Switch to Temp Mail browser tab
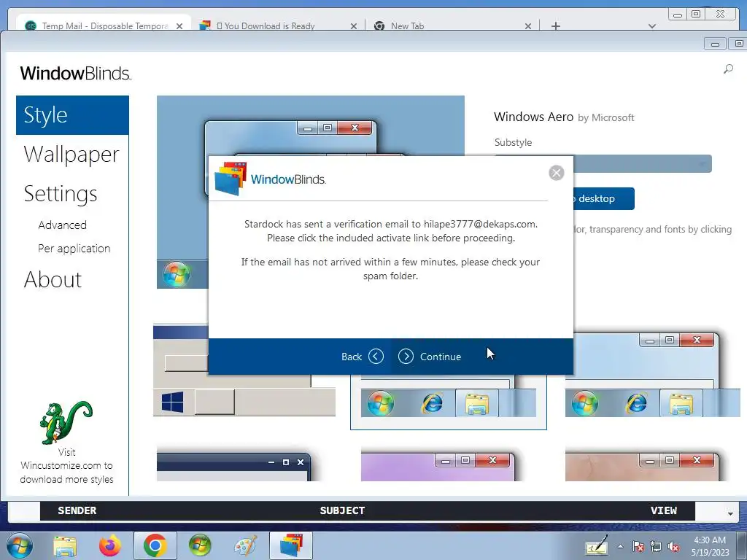 tap(105, 26)
